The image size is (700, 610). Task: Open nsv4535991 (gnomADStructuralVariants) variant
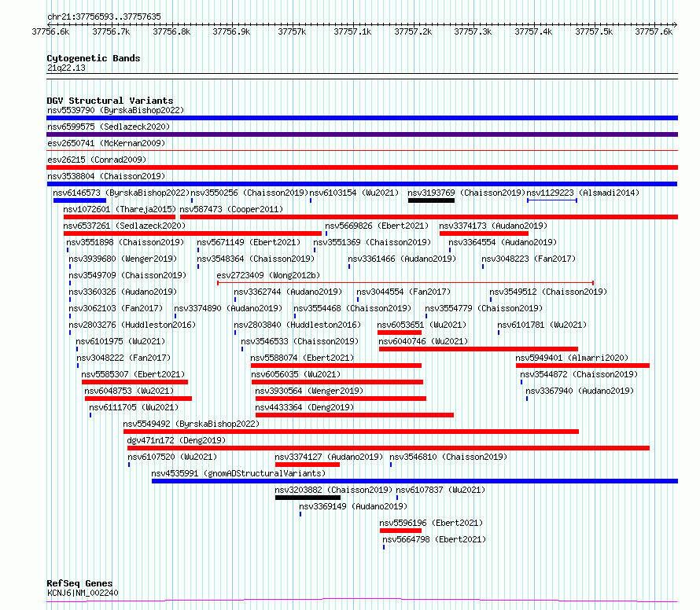point(238,473)
